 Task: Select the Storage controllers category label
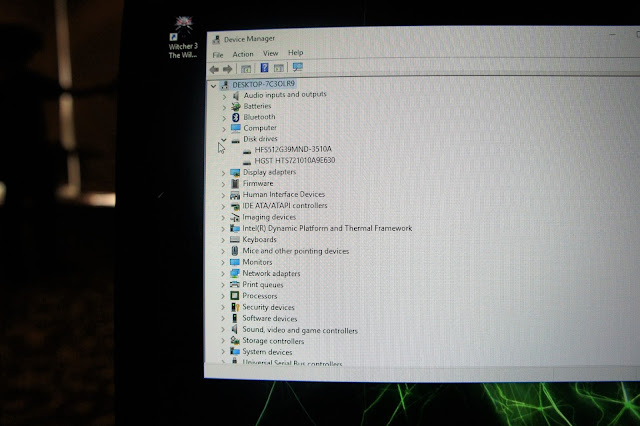pyautogui.click(x=273, y=341)
